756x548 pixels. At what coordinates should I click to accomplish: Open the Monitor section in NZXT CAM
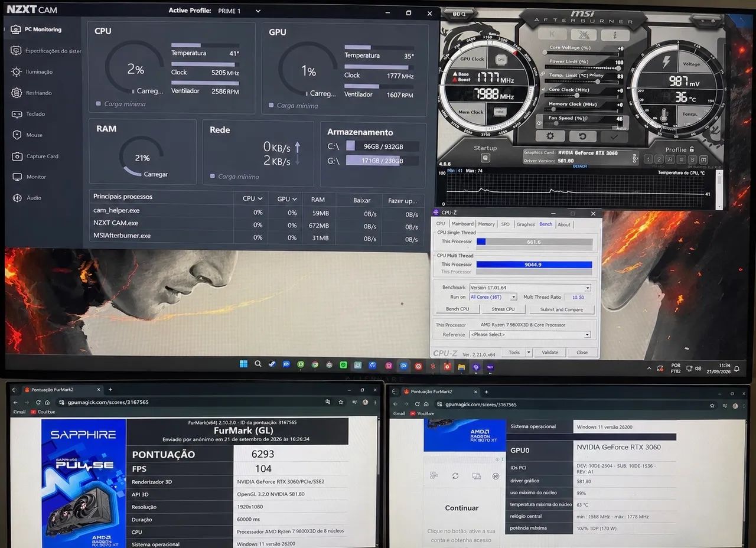tap(29, 177)
